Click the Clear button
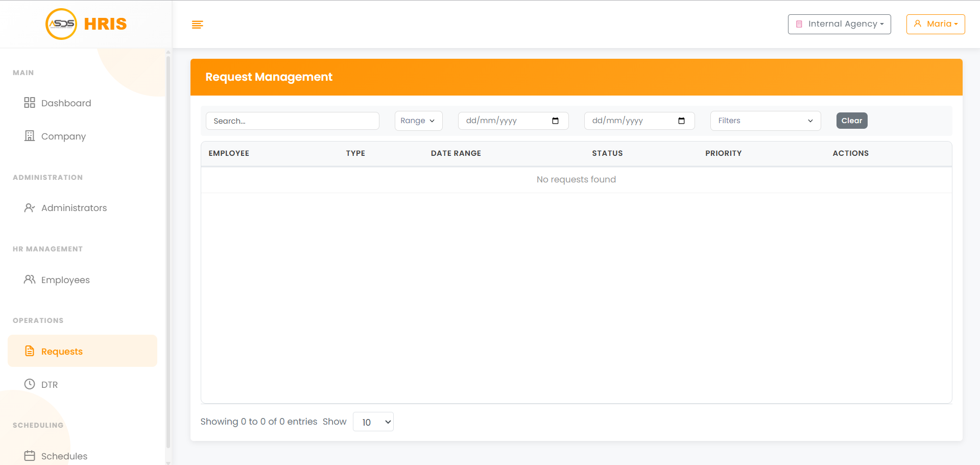 (851, 121)
